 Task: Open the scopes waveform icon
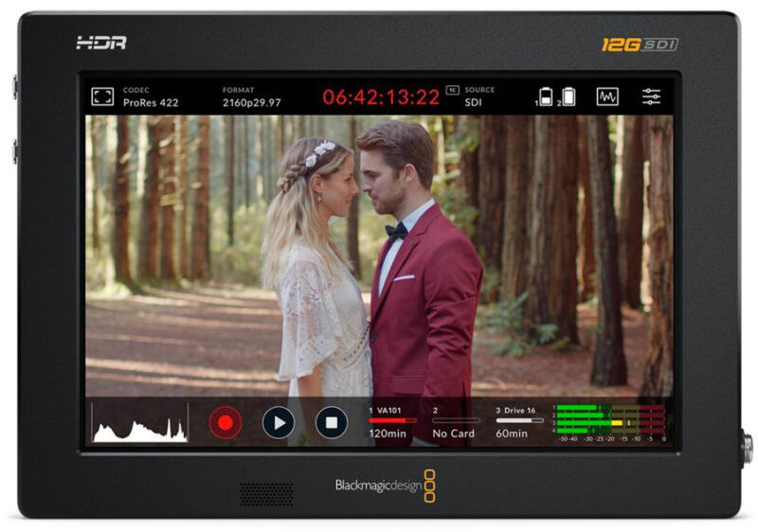[607, 97]
